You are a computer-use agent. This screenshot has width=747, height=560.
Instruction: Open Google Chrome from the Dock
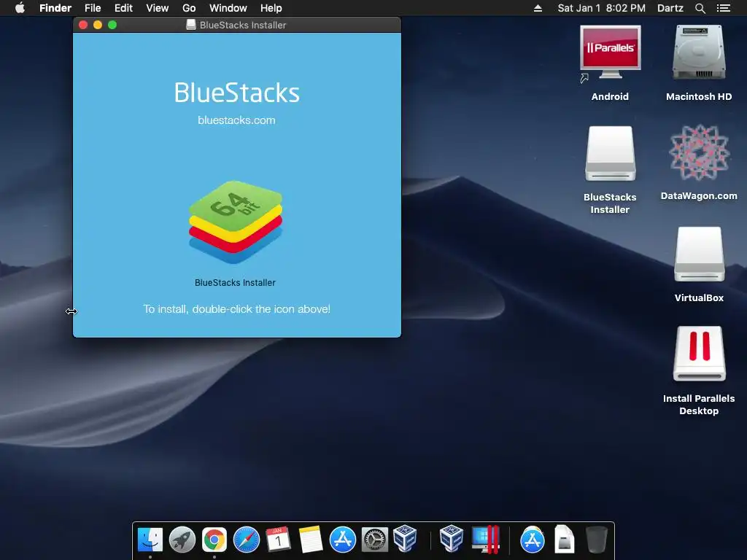coord(214,540)
